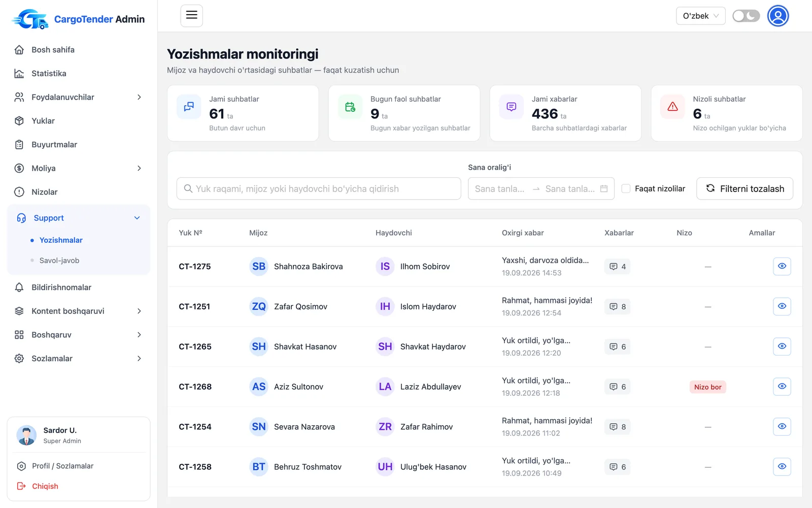The image size is (812, 508).
Task: Click the Nizoli suhbatlar warning icon
Action: click(673, 107)
